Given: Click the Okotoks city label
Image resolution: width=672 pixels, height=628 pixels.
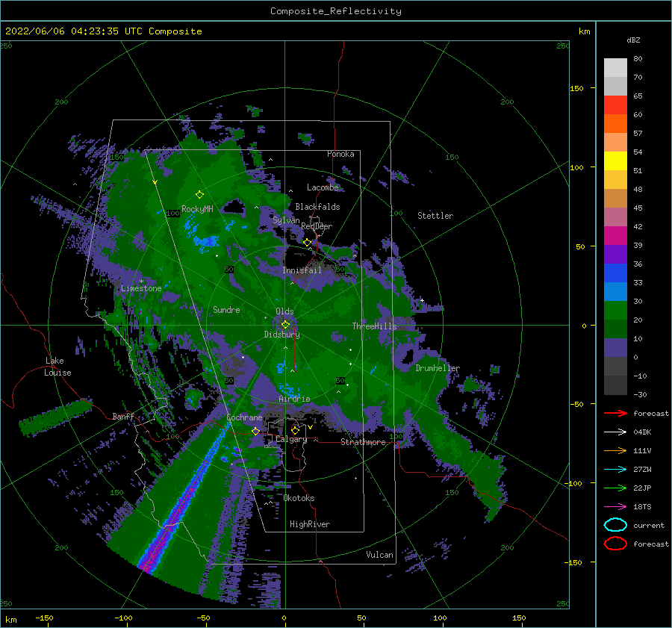Looking at the screenshot, I should coord(299,498).
